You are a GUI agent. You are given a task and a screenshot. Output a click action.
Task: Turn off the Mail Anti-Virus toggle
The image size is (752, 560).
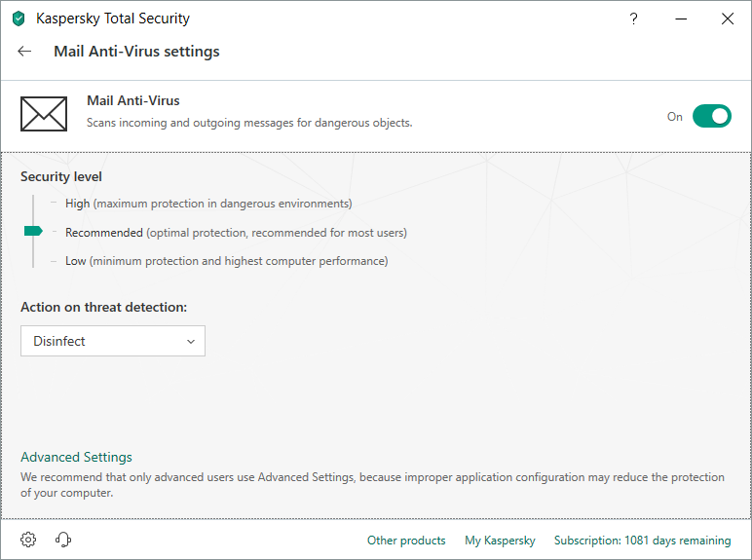(x=711, y=116)
